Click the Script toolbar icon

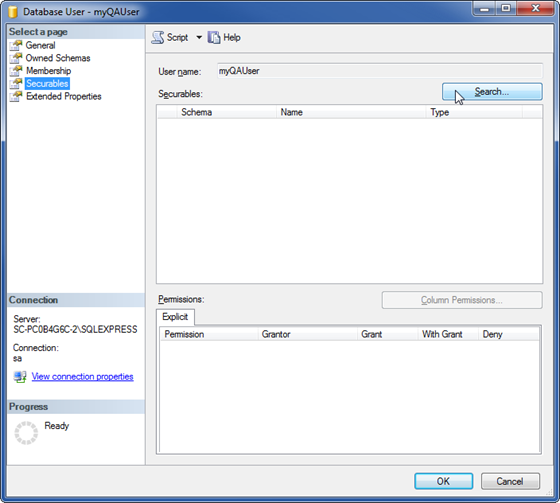point(158,38)
